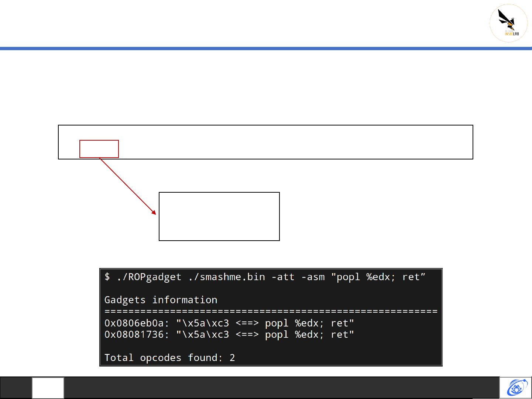Select the small red-outlined rectangle
The height and width of the screenshot is (399, 532).
click(99, 149)
